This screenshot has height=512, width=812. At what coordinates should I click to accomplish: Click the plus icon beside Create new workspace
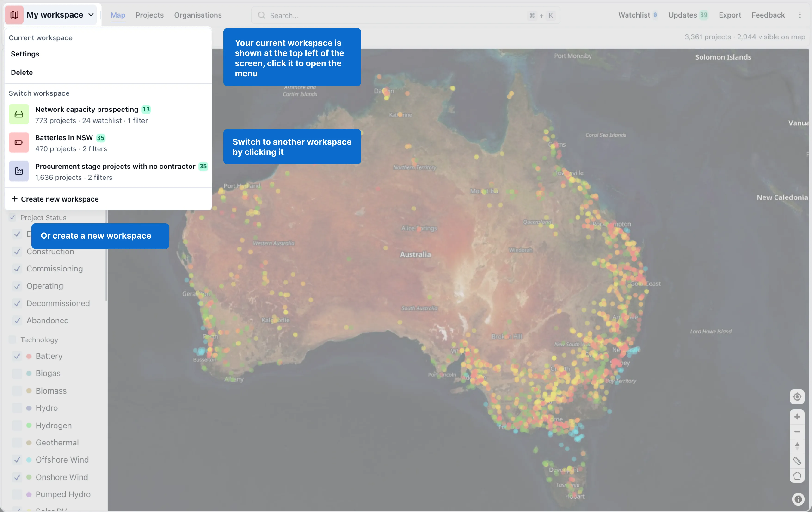point(14,199)
